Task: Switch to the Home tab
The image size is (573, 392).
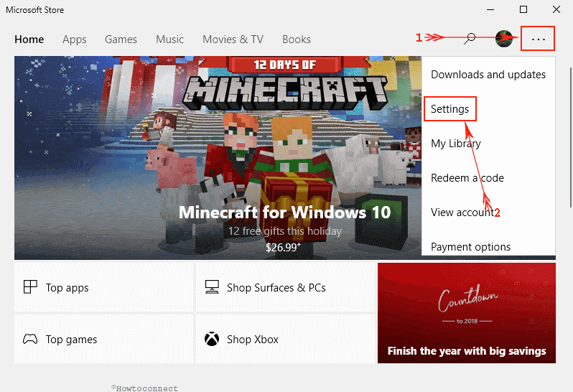Action: 29,39
